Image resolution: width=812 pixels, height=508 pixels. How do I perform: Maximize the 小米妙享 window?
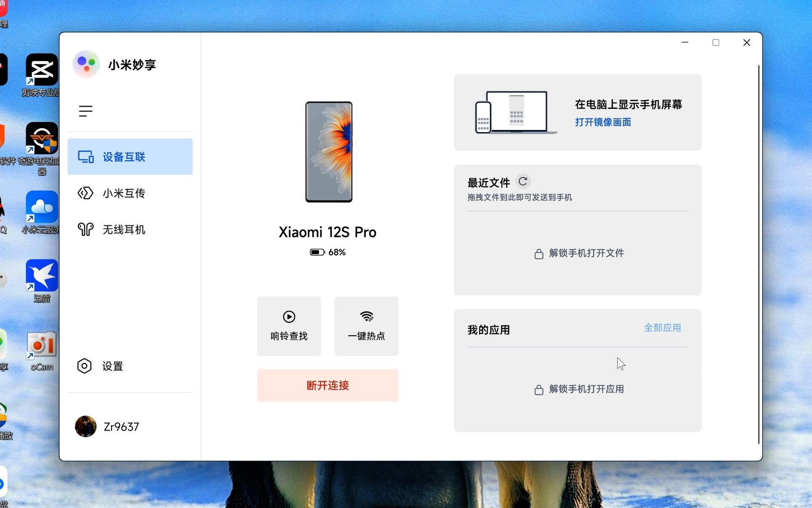pyautogui.click(x=716, y=42)
